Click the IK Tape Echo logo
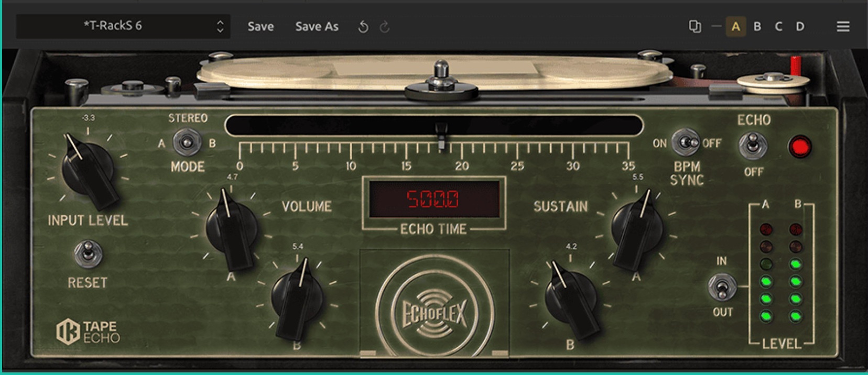868x375 pixels. pos(88,332)
